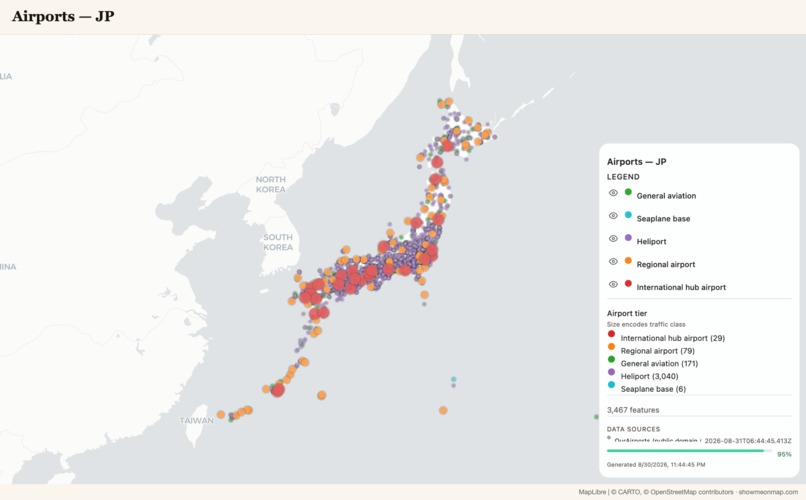Select the Seaplane base legend label
Screen dimensions: 806x500
coord(663,218)
